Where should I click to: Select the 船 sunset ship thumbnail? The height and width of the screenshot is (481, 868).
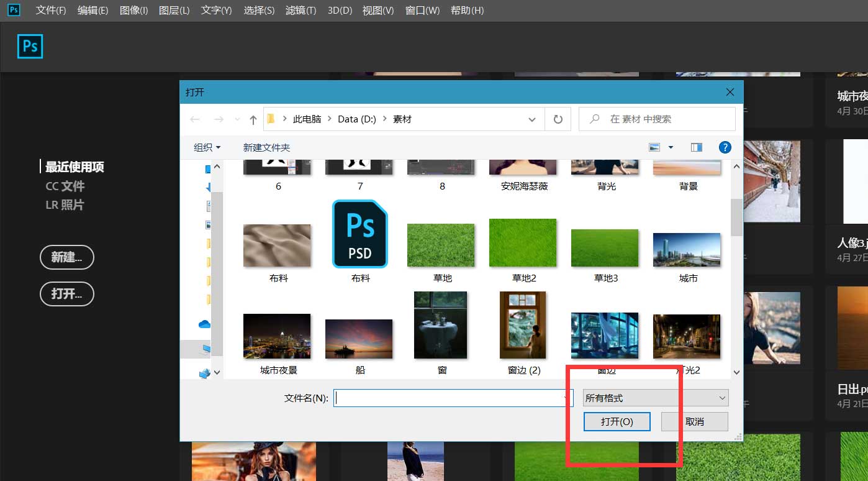click(359, 339)
